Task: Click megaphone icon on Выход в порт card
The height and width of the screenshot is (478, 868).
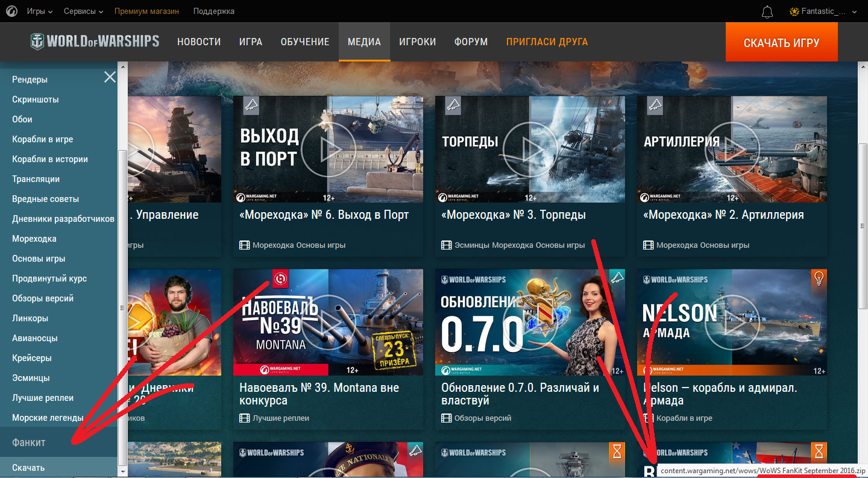Action: pos(251,105)
